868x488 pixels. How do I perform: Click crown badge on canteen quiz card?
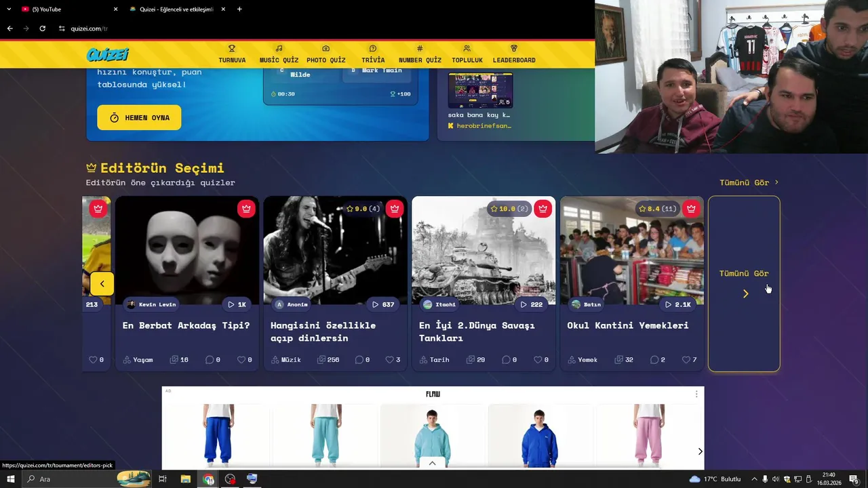pyautogui.click(x=691, y=209)
